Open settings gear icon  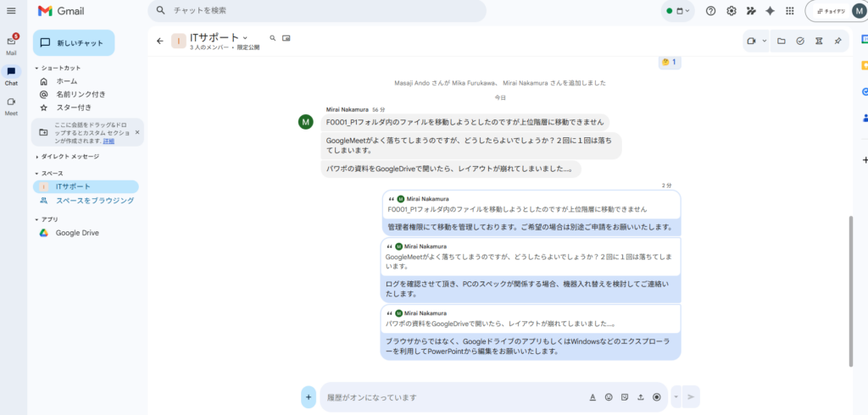pos(732,10)
